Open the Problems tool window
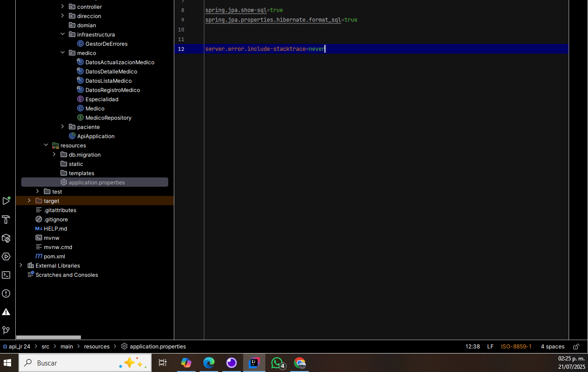Image resolution: width=588 pixels, height=372 pixels. tap(6, 293)
